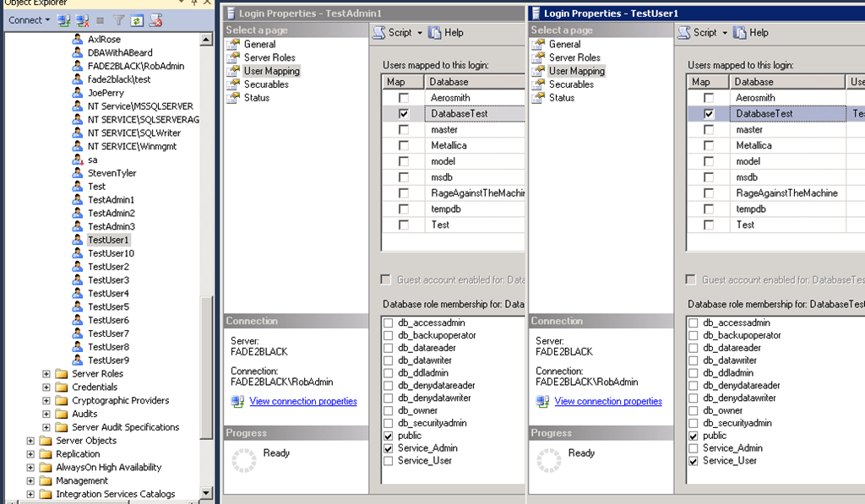Click the Help icon in TestUser1 window
Screen dimensions: 865x504
coord(740,33)
